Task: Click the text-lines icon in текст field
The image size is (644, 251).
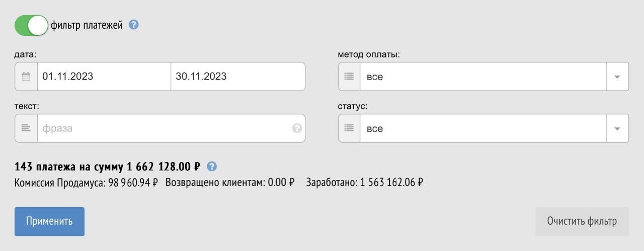Action: (x=26, y=128)
